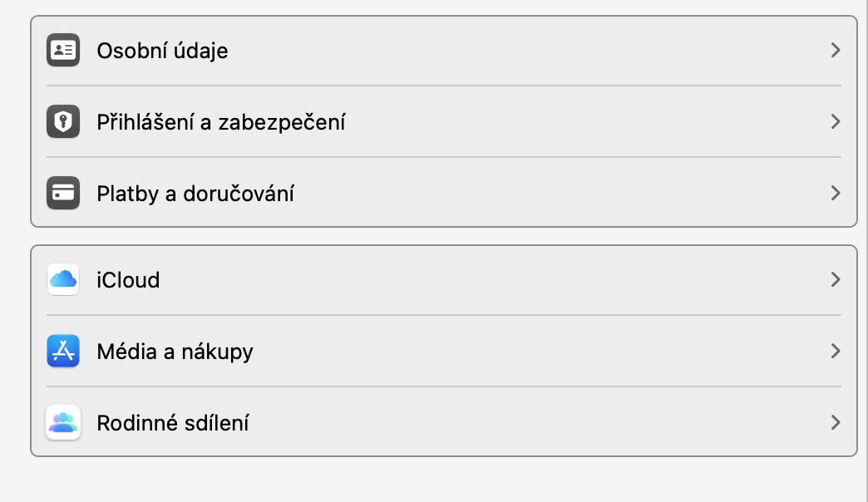Select the Přihlášení a zabezpečení text
The width and height of the screenshot is (868, 502).
pyautogui.click(x=221, y=122)
